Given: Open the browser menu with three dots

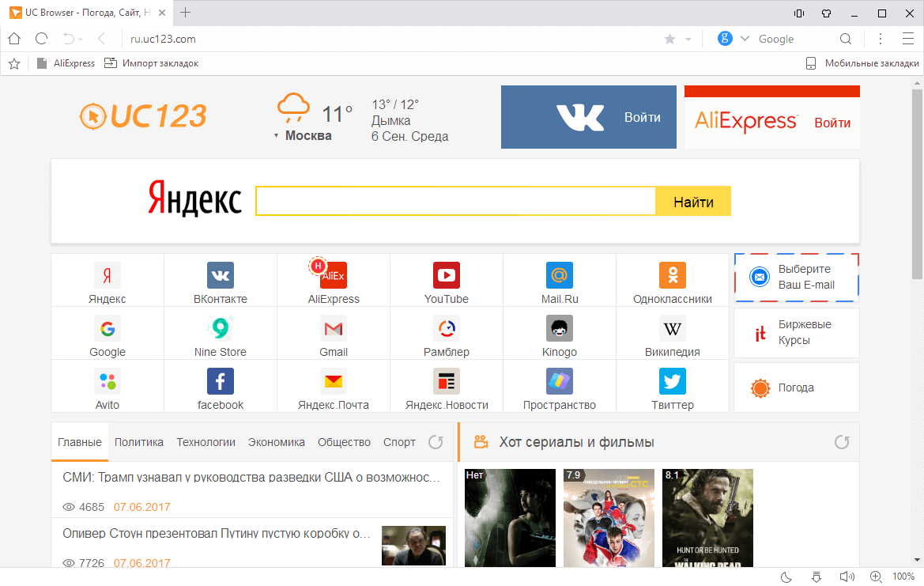Looking at the screenshot, I should [880, 38].
